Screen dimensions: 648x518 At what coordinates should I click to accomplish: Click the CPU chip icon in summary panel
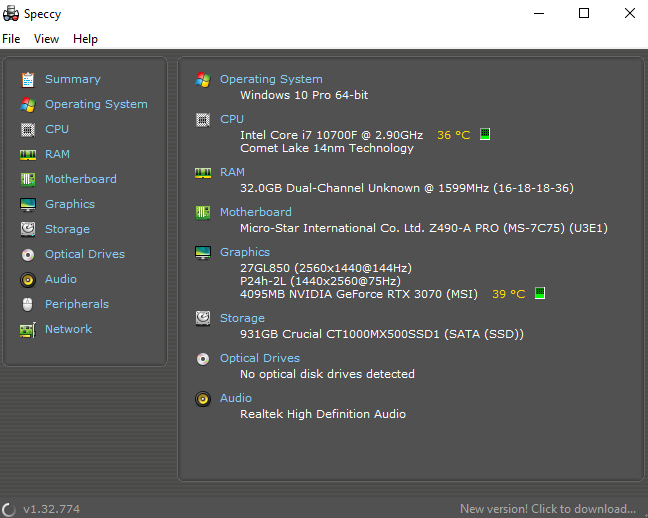[203, 120]
